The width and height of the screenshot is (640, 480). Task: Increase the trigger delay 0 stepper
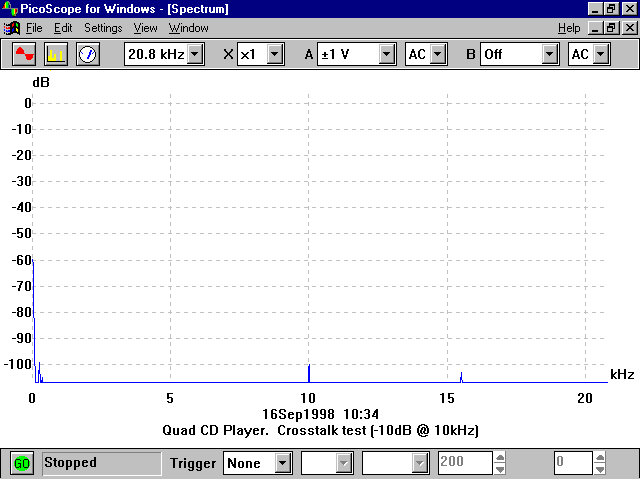(x=600, y=457)
